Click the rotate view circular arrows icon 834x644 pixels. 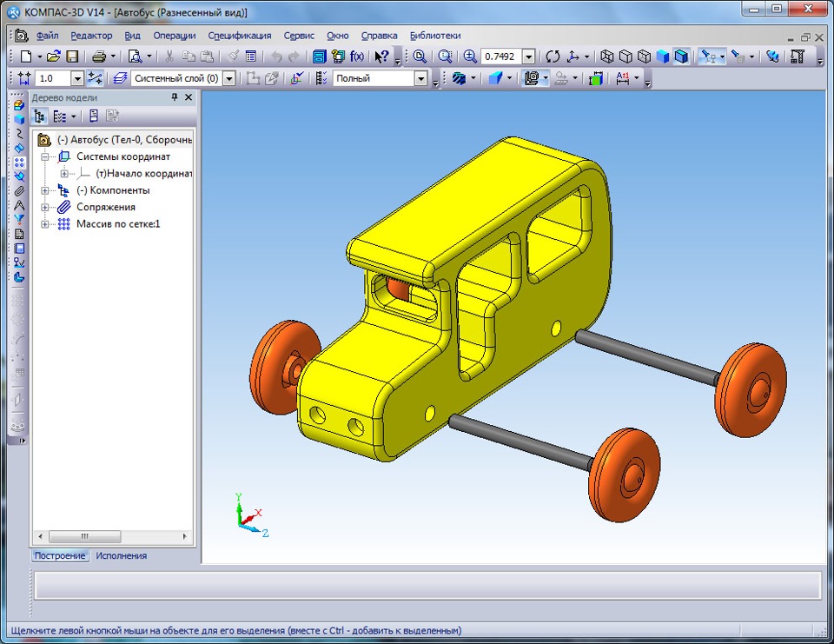coord(553,56)
